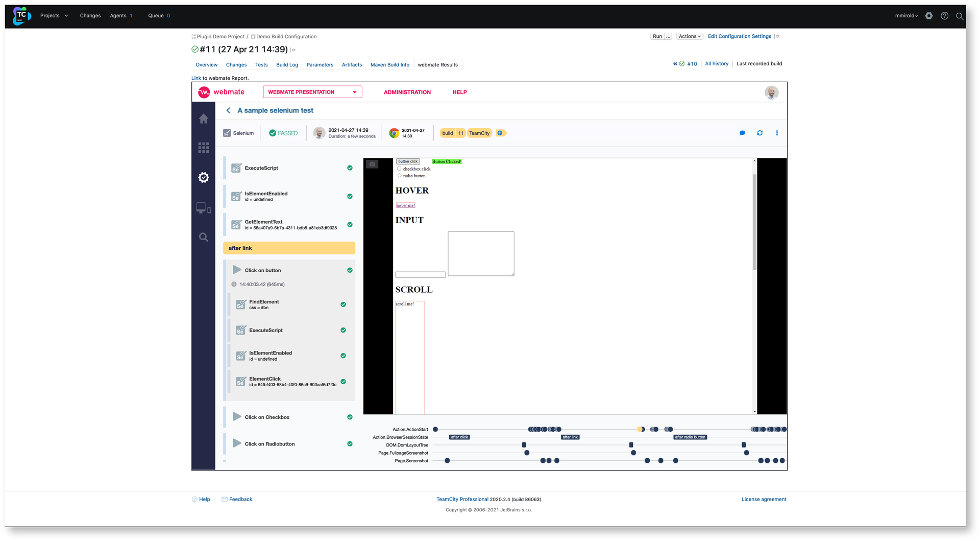Select the GetElementText step row
Screen dimensions: 980x541
(289, 225)
